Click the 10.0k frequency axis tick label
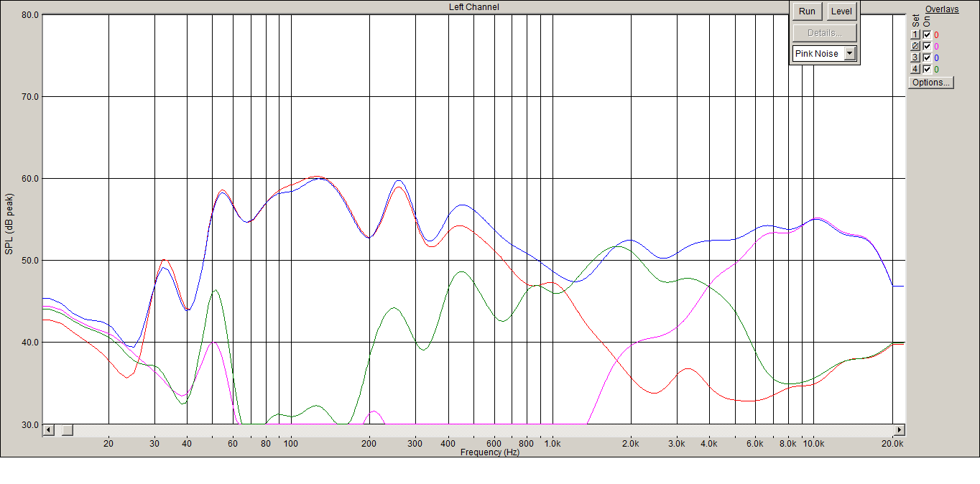980x484 pixels. [813, 444]
